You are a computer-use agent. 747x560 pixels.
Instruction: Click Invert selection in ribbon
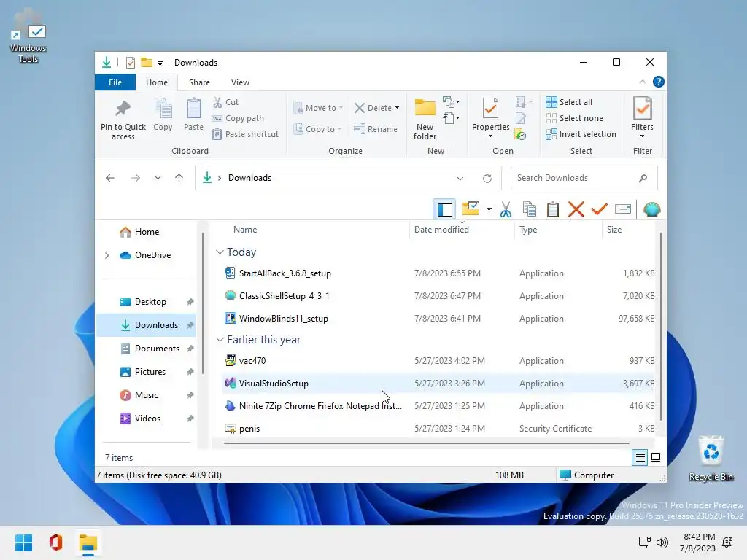(x=581, y=134)
